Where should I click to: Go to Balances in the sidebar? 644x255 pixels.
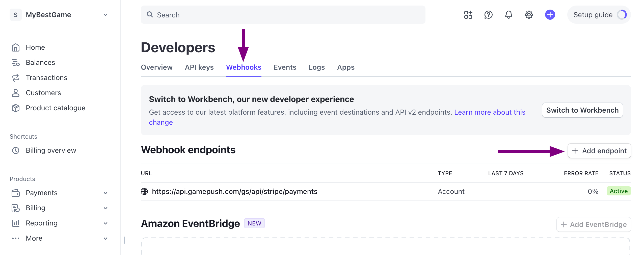[40, 63]
